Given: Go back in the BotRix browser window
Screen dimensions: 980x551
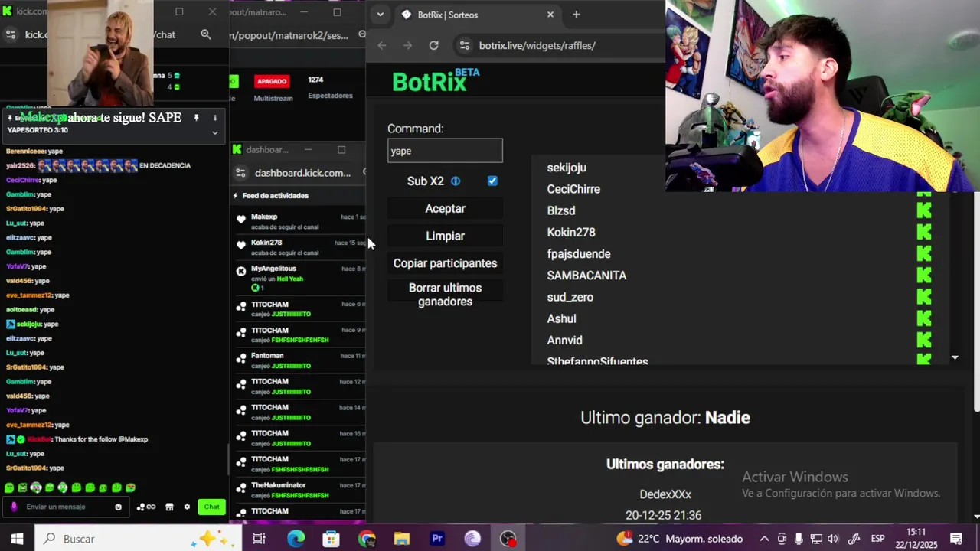Looking at the screenshot, I should point(382,45).
